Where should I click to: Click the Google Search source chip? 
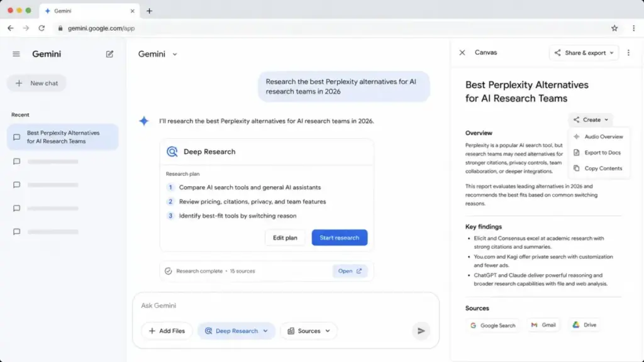point(493,326)
